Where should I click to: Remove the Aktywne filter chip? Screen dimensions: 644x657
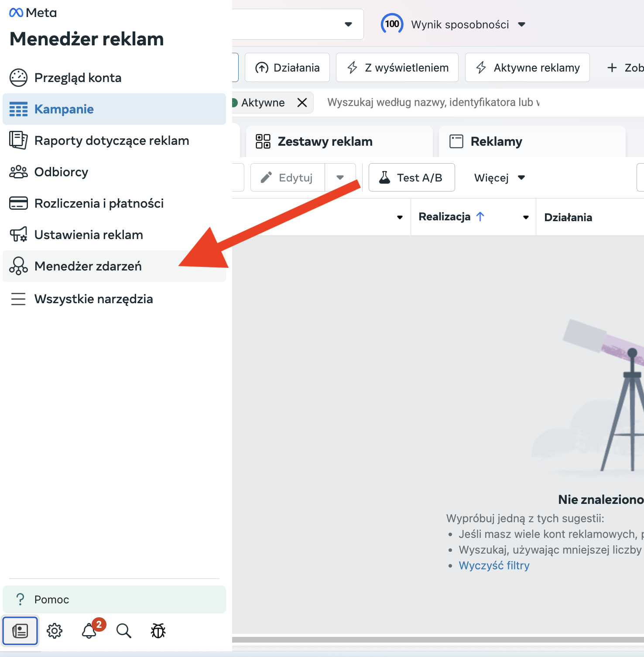[x=302, y=103]
